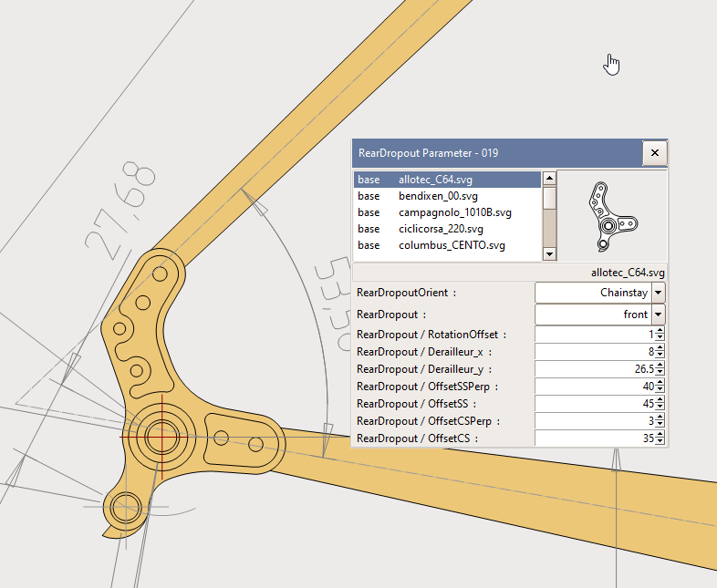Image resolution: width=717 pixels, height=588 pixels.
Task: Open the RearDropoutOrient Chainstay dropdown
Action: click(659, 293)
